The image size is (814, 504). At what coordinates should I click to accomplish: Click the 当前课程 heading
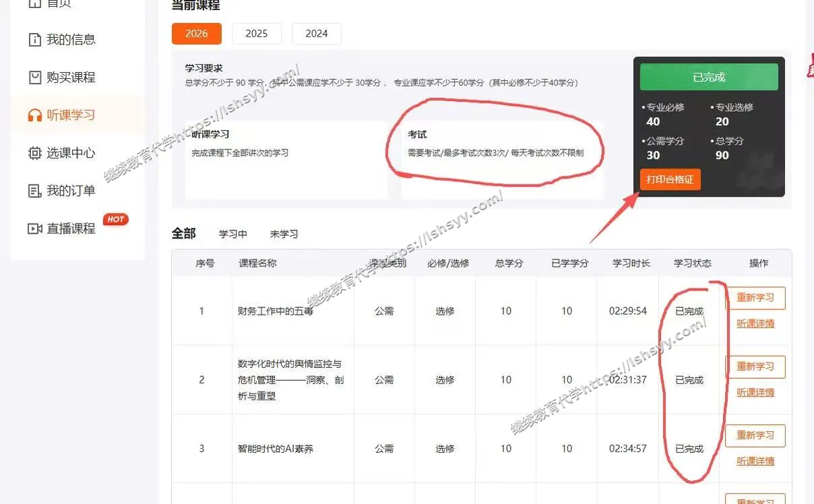click(x=195, y=5)
